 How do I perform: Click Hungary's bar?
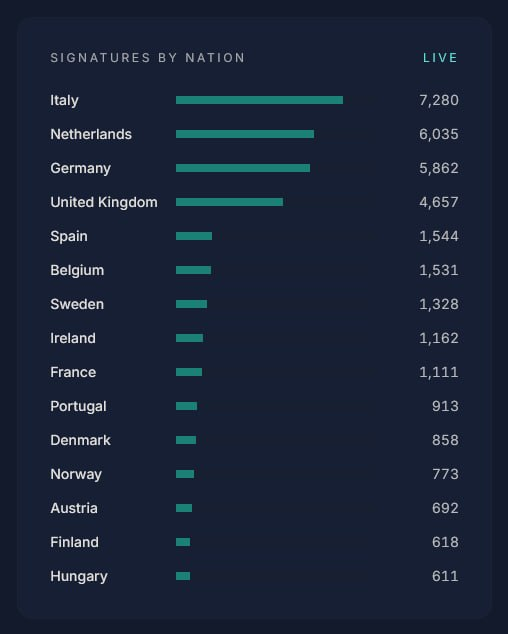[183, 576]
